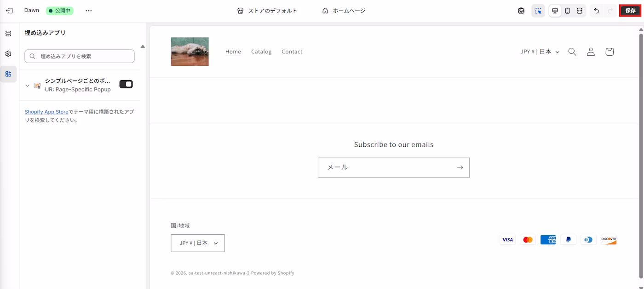
Task: Click the 保存 save button
Action: tap(630, 11)
